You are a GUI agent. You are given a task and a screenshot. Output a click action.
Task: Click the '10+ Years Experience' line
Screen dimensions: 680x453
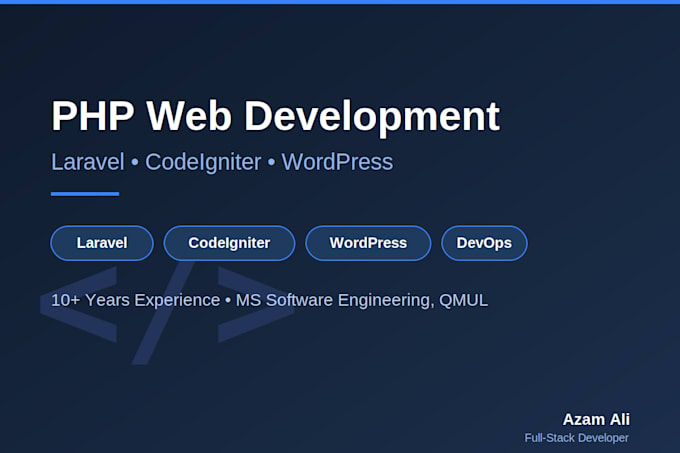coord(269,300)
